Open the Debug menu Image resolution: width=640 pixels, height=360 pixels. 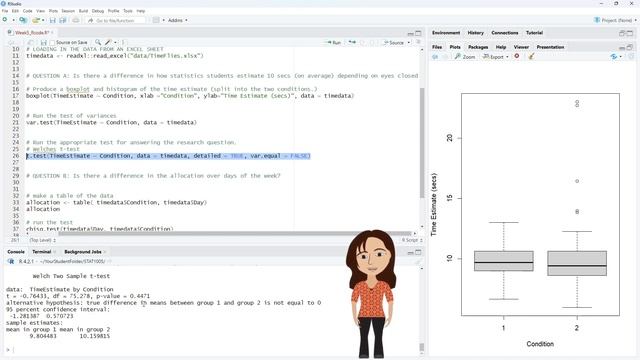[98, 11]
